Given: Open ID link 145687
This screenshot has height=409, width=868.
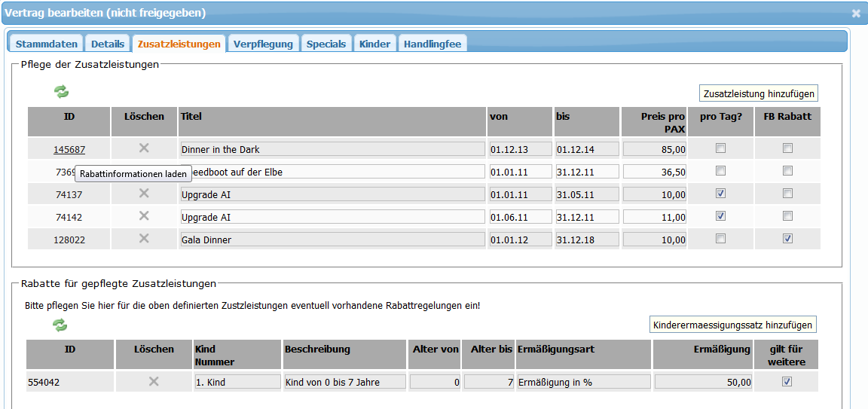Looking at the screenshot, I should click(69, 149).
